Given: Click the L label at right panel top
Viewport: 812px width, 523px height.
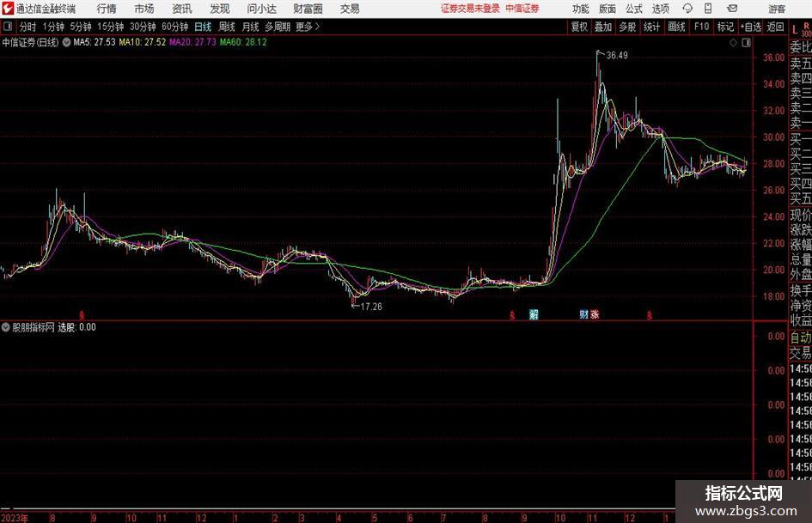Looking at the screenshot, I should pos(795,30).
